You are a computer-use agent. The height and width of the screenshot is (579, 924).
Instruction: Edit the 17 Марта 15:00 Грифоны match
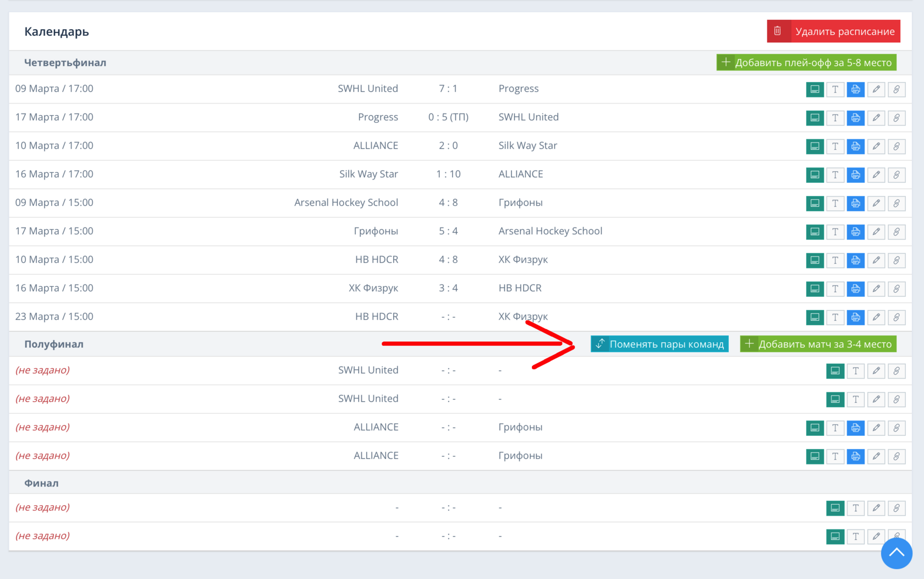click(x=876, y=232)
